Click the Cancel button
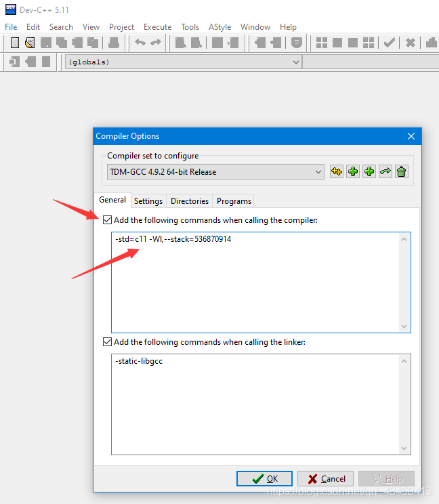 tap(326, 479)
